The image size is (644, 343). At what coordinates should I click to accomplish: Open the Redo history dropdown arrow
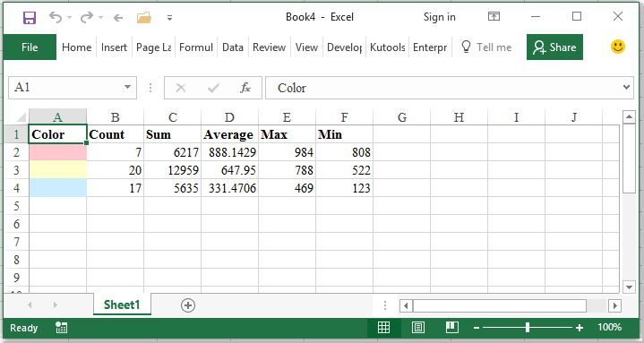pyautogui.click(x=100, y=18)
